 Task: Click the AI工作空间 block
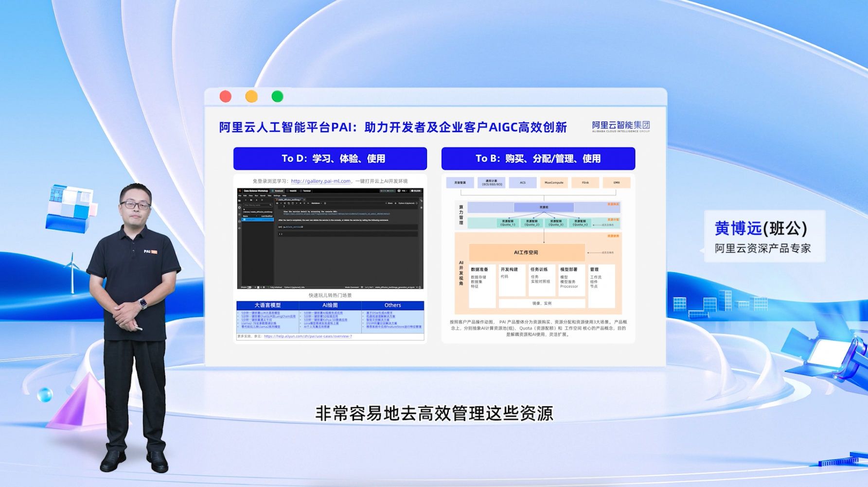pos(527,252)
